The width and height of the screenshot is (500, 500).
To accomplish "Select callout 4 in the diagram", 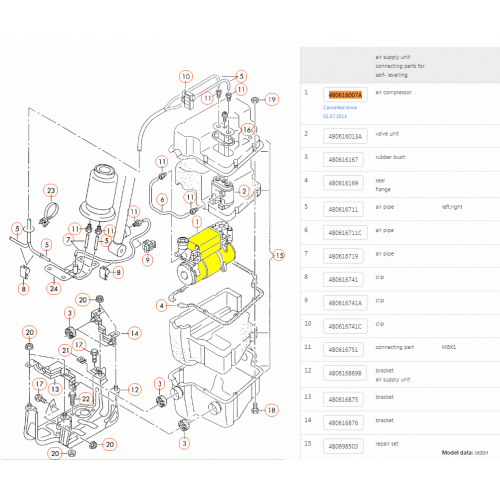I will 162,305.
